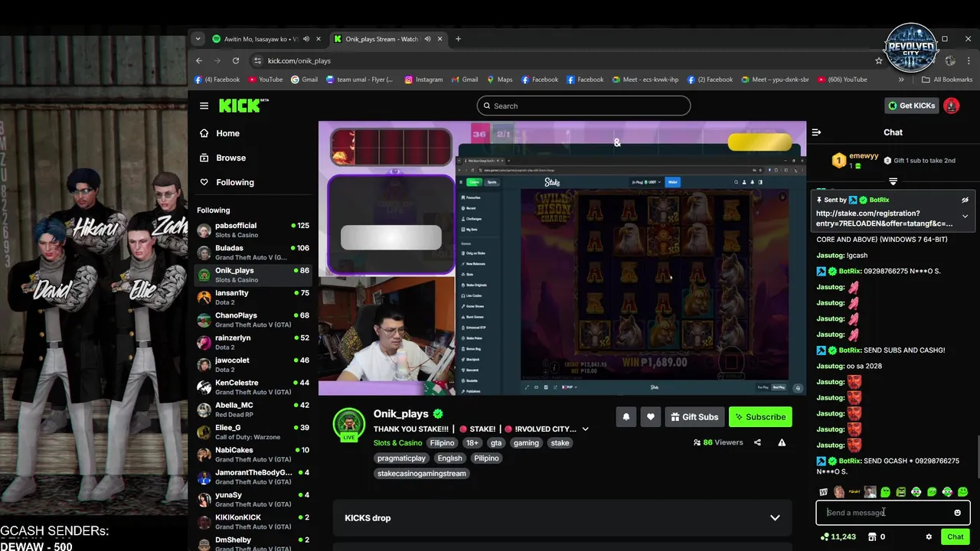Open All Bookmarks folder

pos(947,80)
